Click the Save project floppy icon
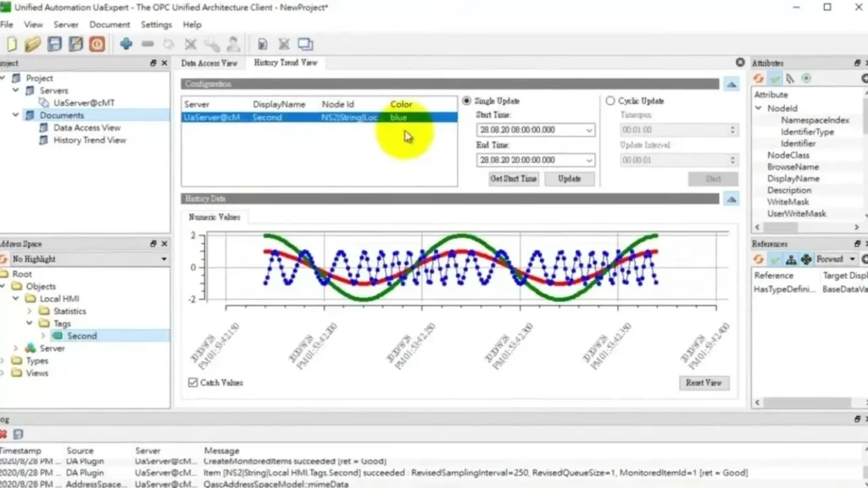The height and width of the screenshot is (488, 868). point(54,44)
